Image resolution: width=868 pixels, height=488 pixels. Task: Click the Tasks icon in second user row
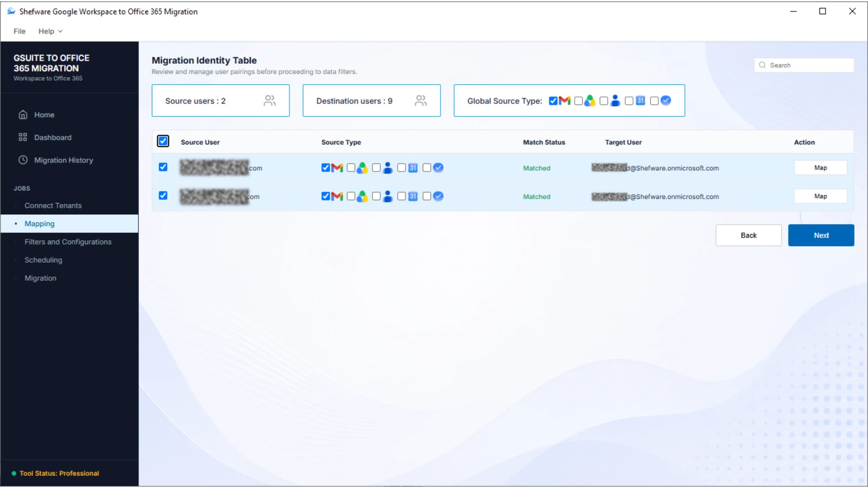click(x=438, y=196)
